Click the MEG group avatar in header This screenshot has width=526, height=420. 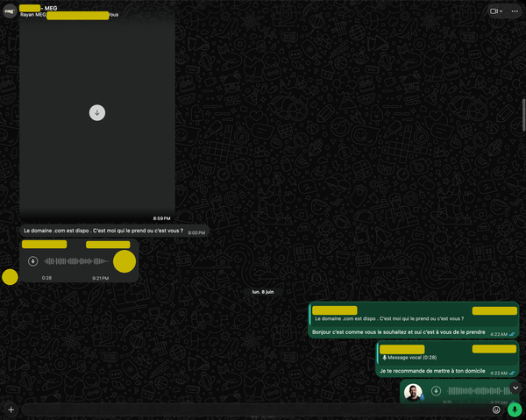(10, 11)
